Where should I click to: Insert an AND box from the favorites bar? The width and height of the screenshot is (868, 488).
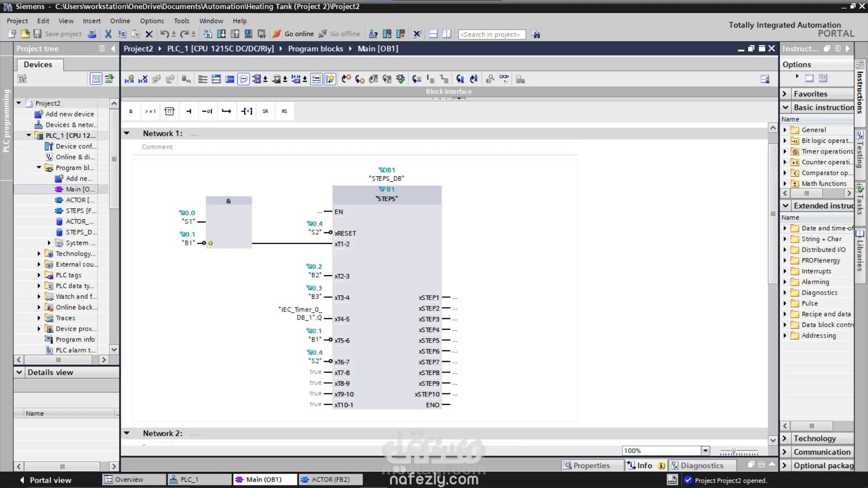[x=131, y=111]
